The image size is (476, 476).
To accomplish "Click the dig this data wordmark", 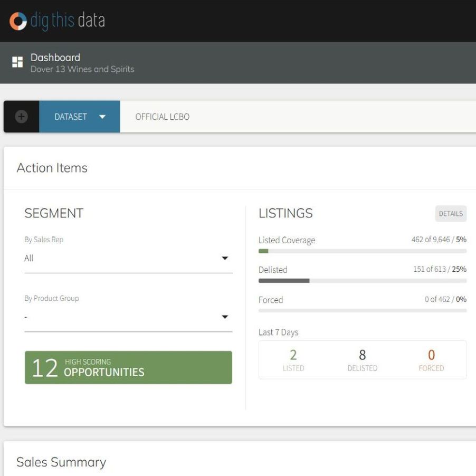I will point(68,21).
